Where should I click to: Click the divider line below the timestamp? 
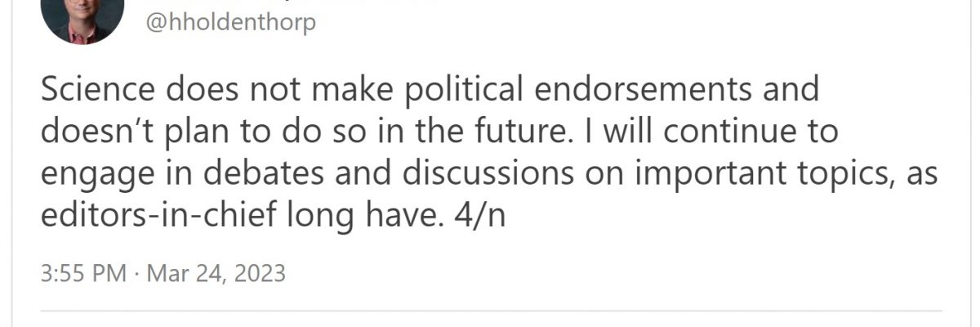click(x=490, y=311)
